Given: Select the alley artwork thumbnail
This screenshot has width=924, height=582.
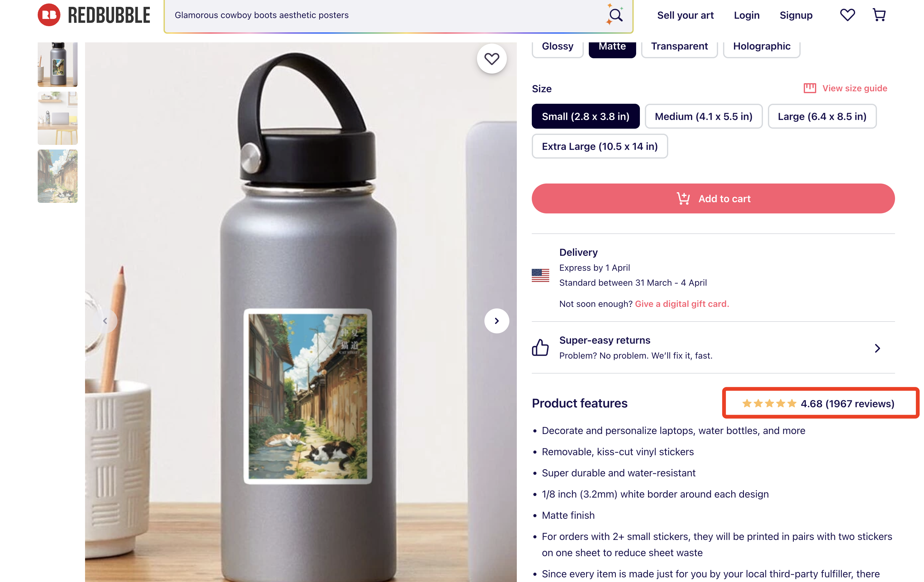Looking at the screenshot, I should coord(58,176).
